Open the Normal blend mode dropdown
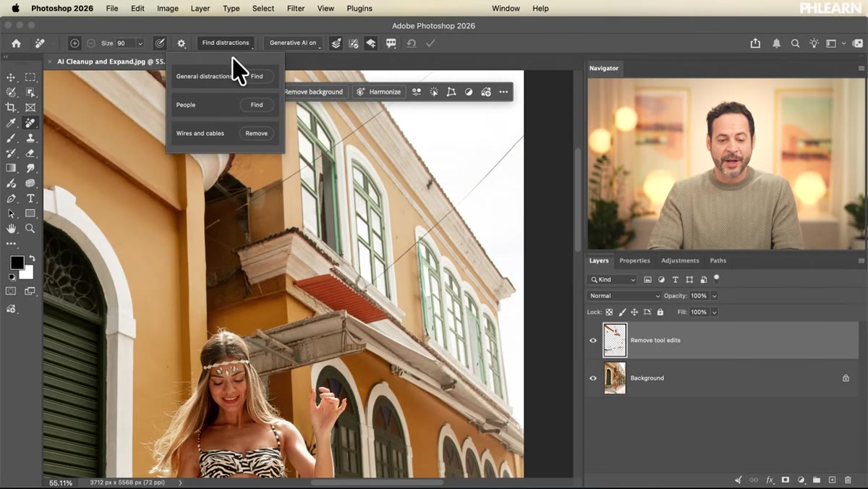The image size is (868, 489). coord(624,296)
